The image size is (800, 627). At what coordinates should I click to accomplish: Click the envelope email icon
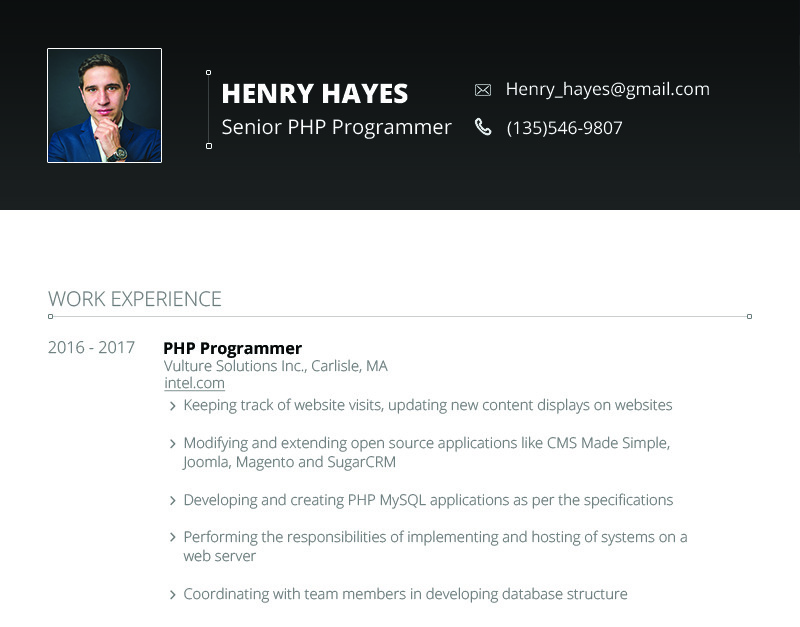pos(483,90)
